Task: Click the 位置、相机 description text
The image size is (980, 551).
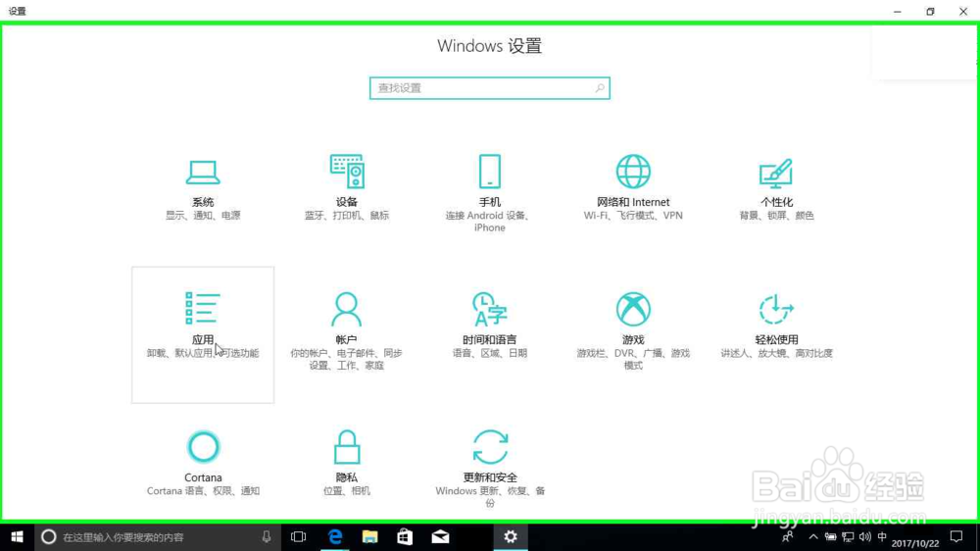Action: point(346,491)
